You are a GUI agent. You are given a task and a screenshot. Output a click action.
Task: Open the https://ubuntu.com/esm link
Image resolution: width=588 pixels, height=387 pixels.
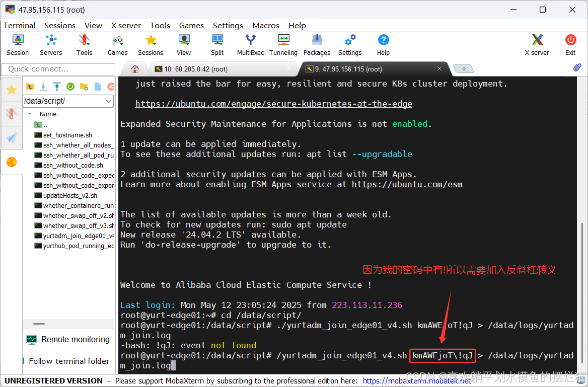[407, 185]
